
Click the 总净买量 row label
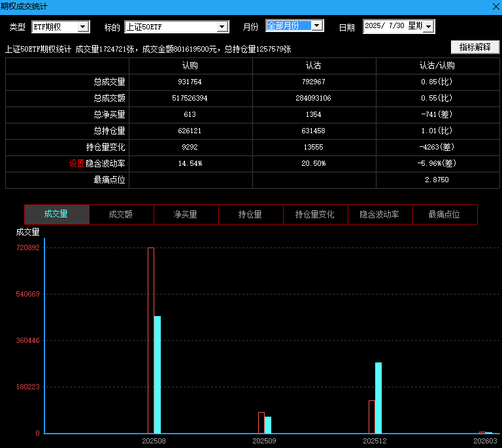click(109, 115)
